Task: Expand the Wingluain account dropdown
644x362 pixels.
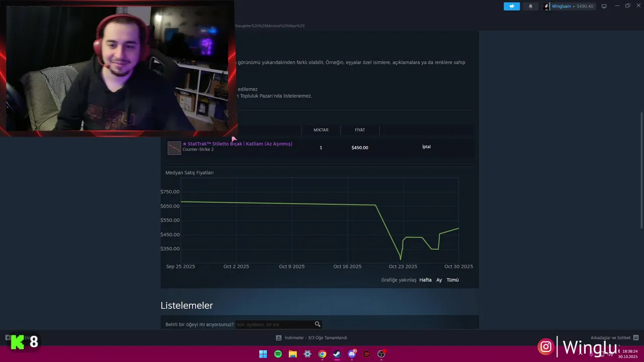Action: (573, 6)
